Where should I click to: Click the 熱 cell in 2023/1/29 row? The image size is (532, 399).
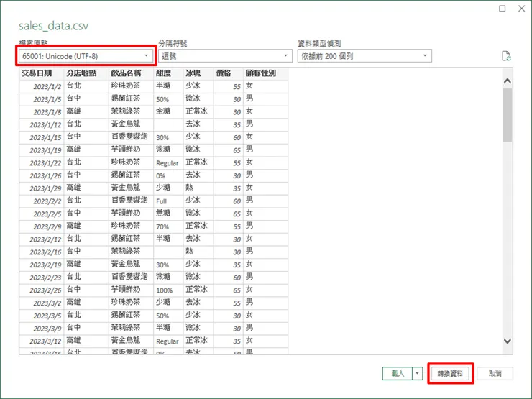(x=198, y=188)
